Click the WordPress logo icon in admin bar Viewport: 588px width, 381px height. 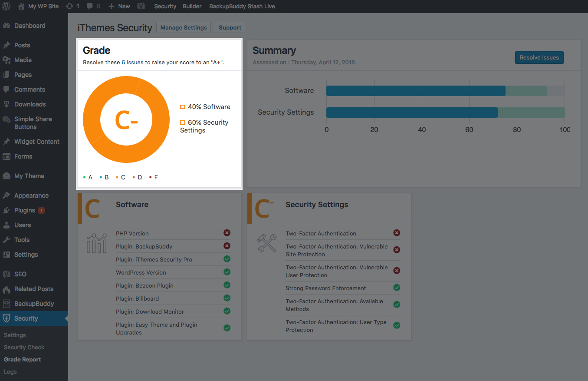[x=7, y=6]
